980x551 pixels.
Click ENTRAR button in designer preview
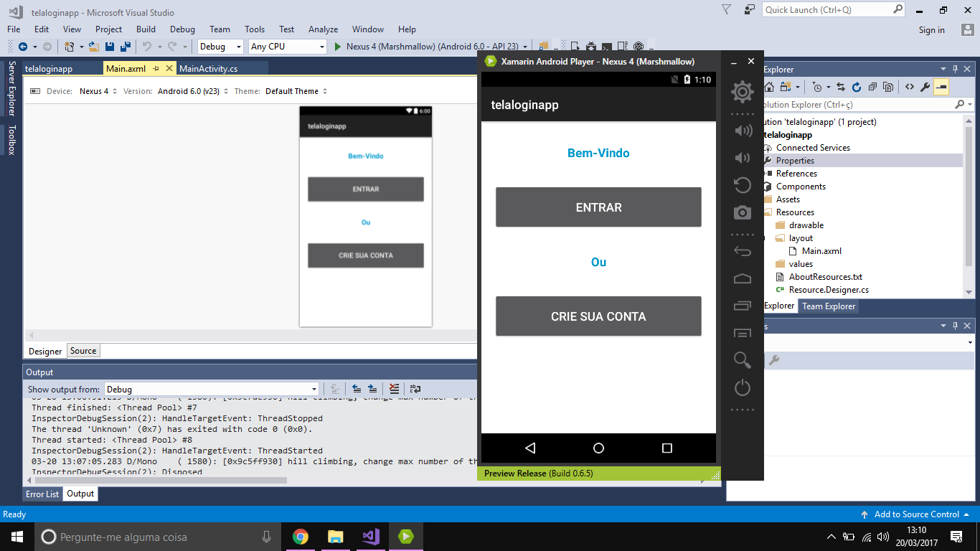(x=366, y=189)
